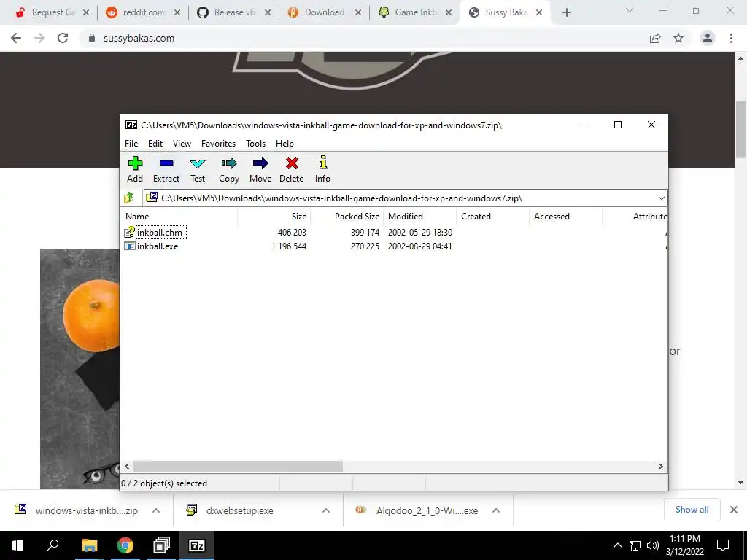Close the Chrome downloads bar

734,510
